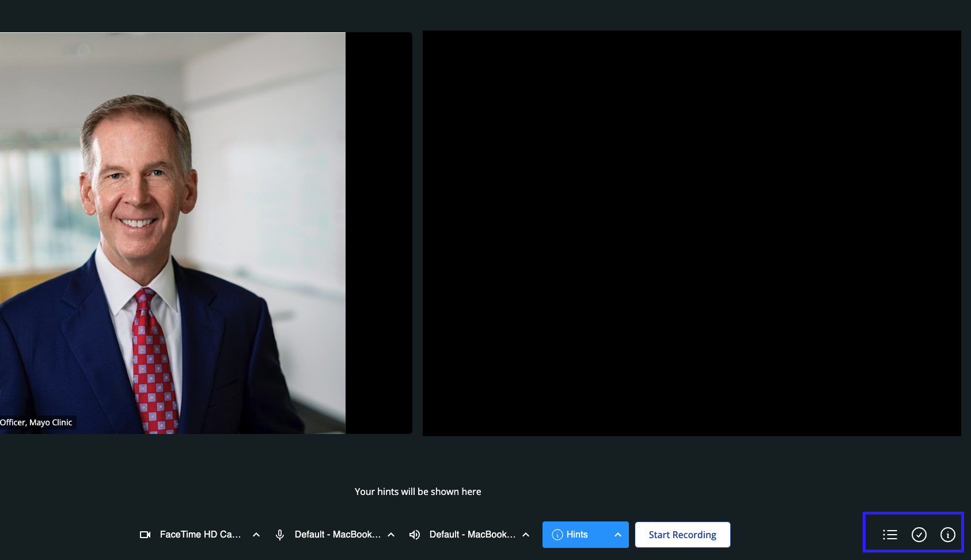Expand the FaceTime HD camera options chevron

point(256,535)
